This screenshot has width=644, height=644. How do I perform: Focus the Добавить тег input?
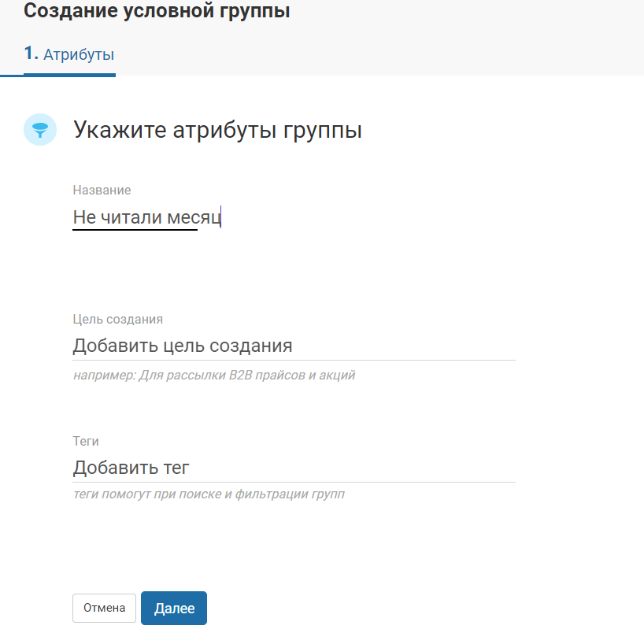coord(294,468)
